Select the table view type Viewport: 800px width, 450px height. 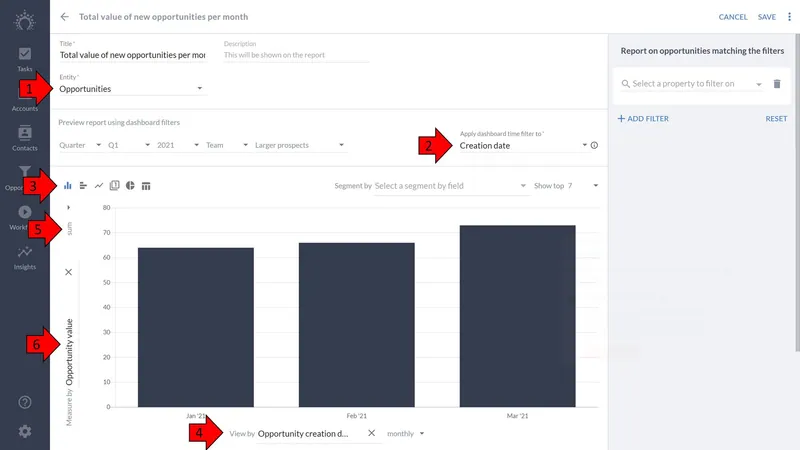point(146,186)
